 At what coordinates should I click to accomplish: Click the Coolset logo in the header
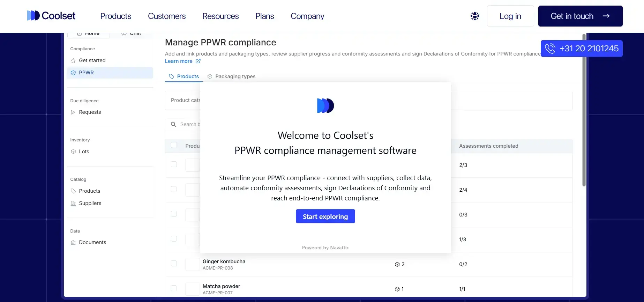pos(51,16)
